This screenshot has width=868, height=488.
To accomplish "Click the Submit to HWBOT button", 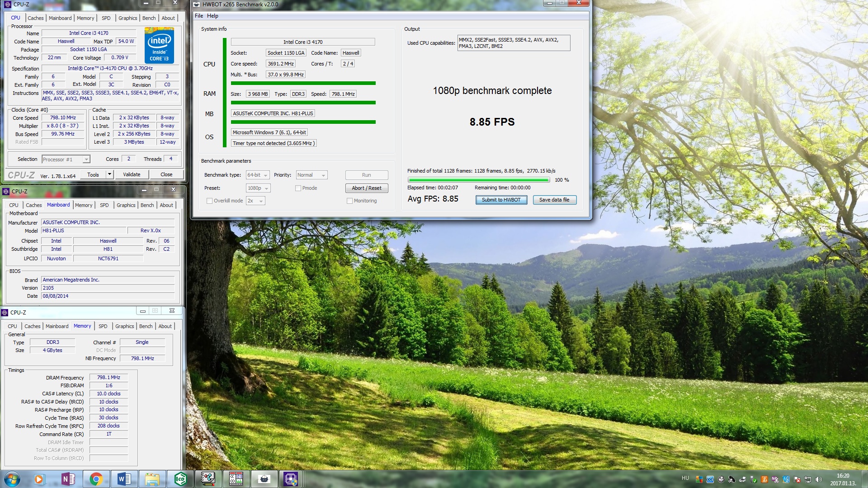I will pos(501,200).
